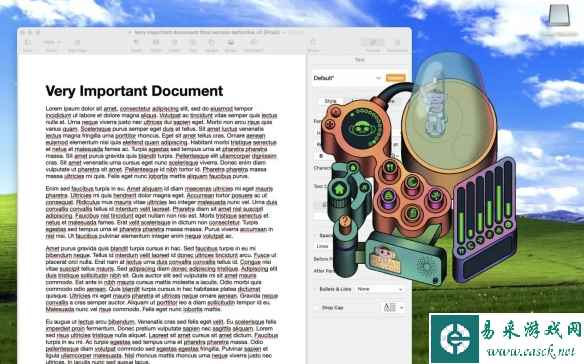The height and width of the screenshot is (364, 584).
Task: Click the Very Important Document heading
Action: 134,91
